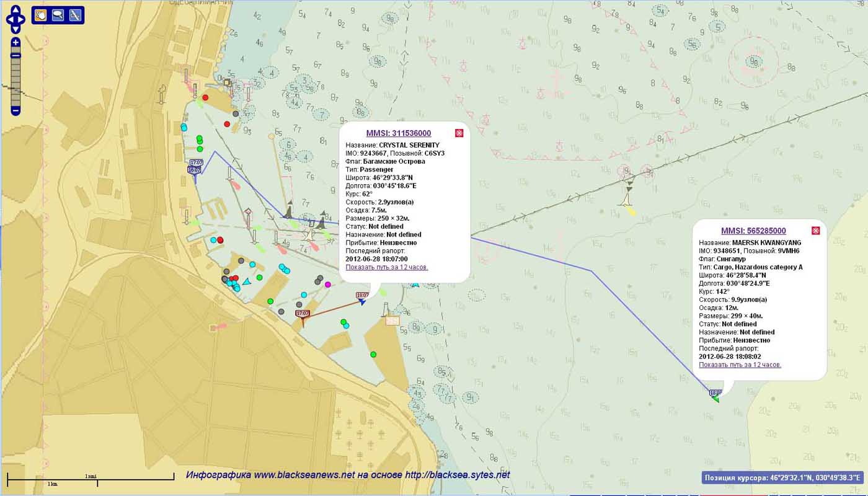This screenshot has height=496, width=868.
Task: Select the measure distance ruler tool
Action: pos(75,15)
